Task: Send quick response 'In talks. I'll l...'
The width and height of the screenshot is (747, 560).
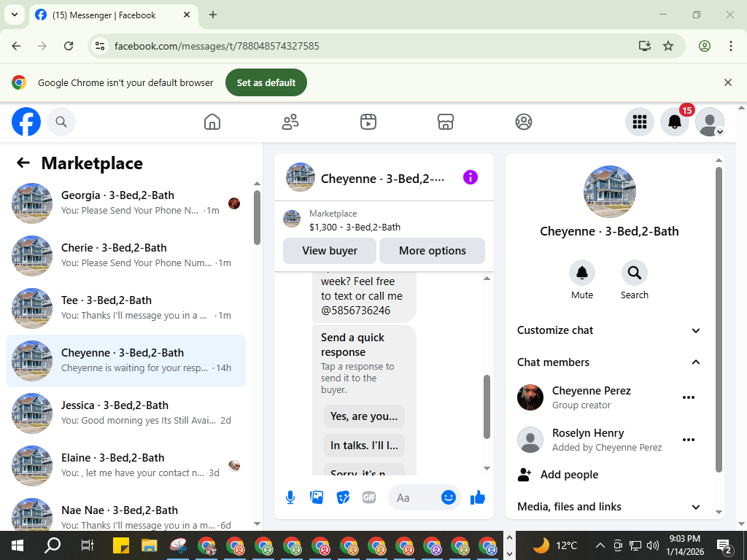Action: tap(364, 446)
